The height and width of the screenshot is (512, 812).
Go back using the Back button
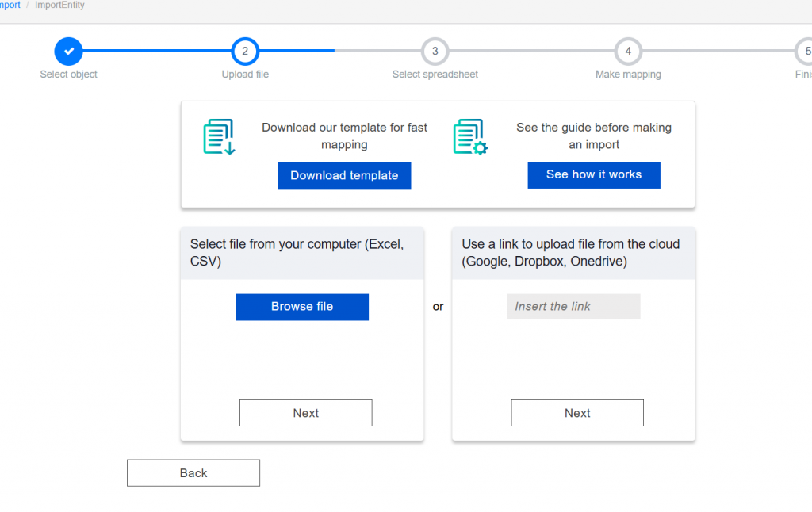[193, 473]
